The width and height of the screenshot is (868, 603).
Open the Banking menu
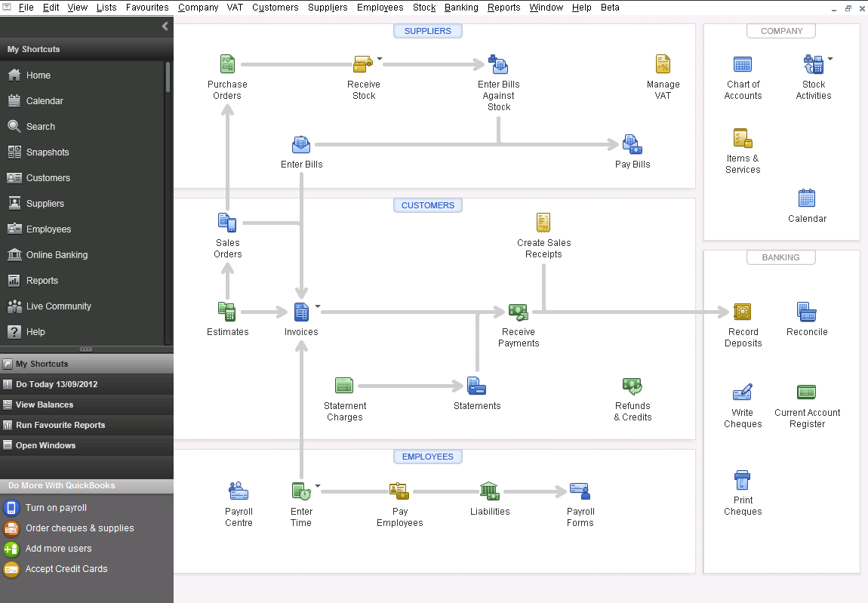pos(461,8)
